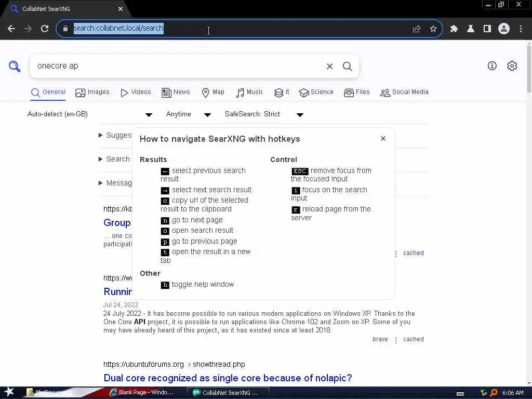Viewport: 532px width, 399px height.
Task: Switch to Blank Page Internet Explorer taskbar item
Action: click(x=142, y=393)
